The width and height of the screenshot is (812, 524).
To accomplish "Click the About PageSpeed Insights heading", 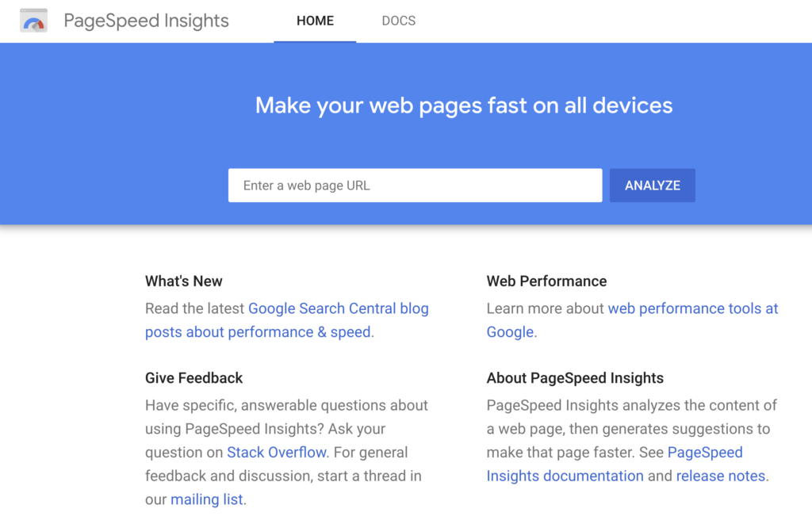I will (x=574, y=377).
